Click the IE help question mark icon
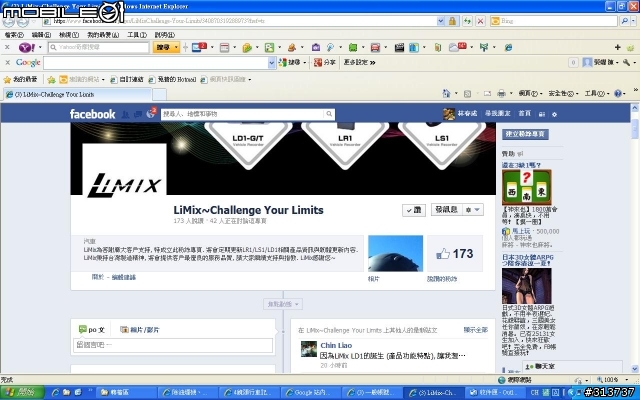The image size is (640, 400). (618, 93)
